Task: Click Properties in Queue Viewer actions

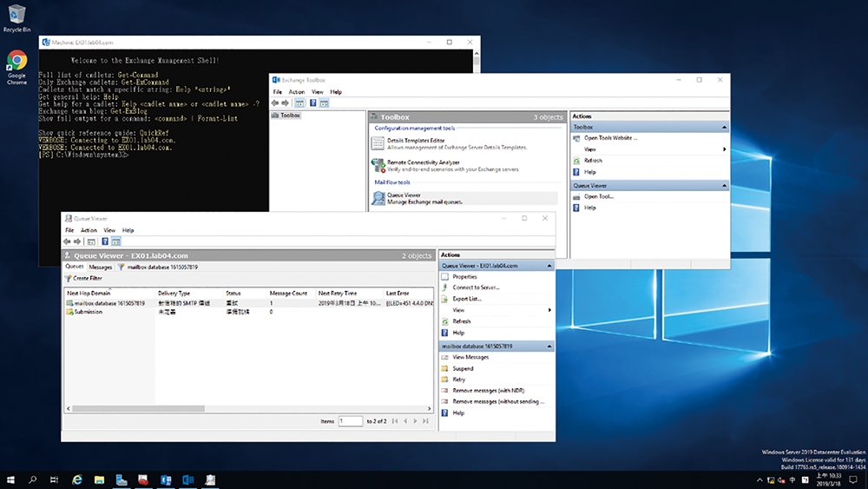Action: [464, 276]
